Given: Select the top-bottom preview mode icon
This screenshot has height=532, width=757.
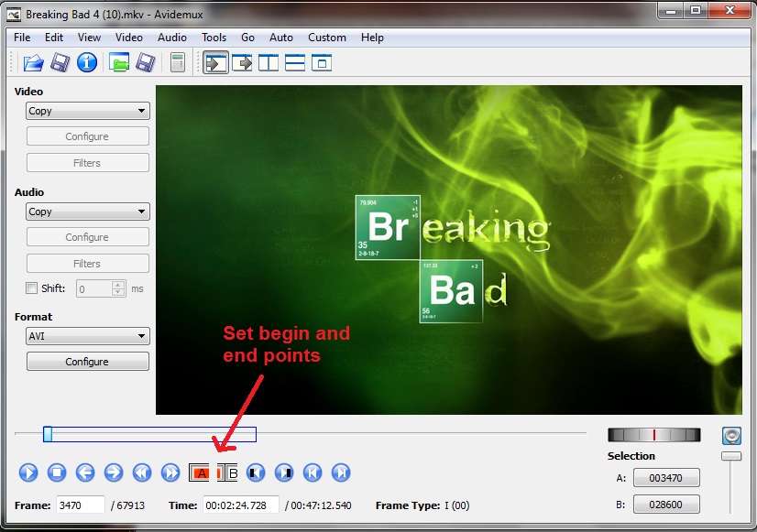Looking at the screenshot, I should pos(295,63).
